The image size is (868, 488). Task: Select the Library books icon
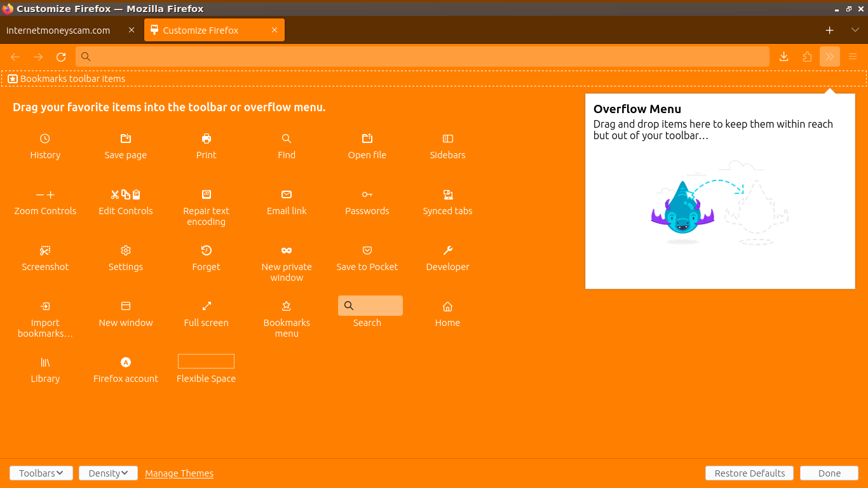[x=45, y=362]
